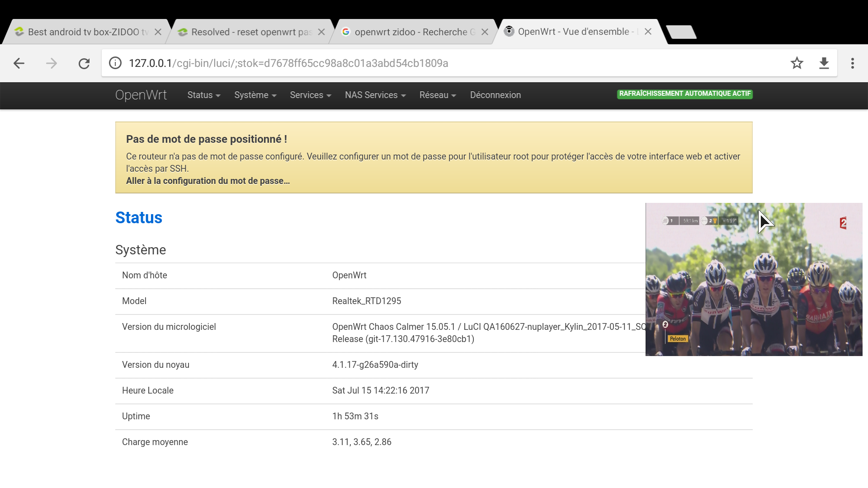Click the download icon in toolbar

click(824, 63)
